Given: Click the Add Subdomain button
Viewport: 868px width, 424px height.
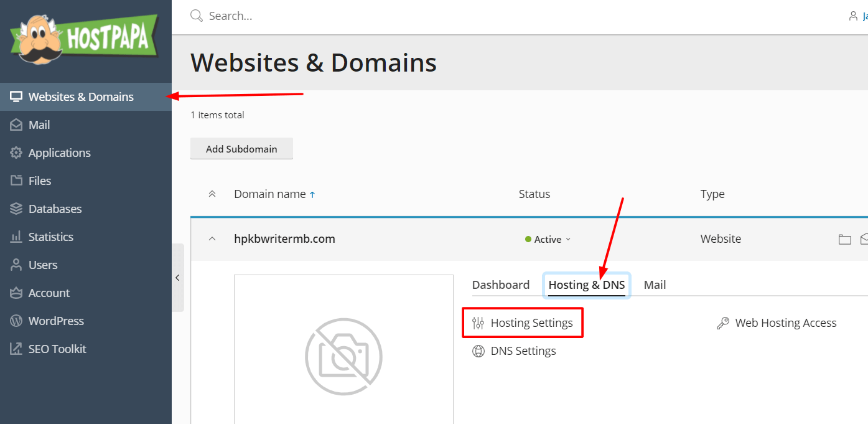Looking at the screenshot, I should (x=241, y=149).
